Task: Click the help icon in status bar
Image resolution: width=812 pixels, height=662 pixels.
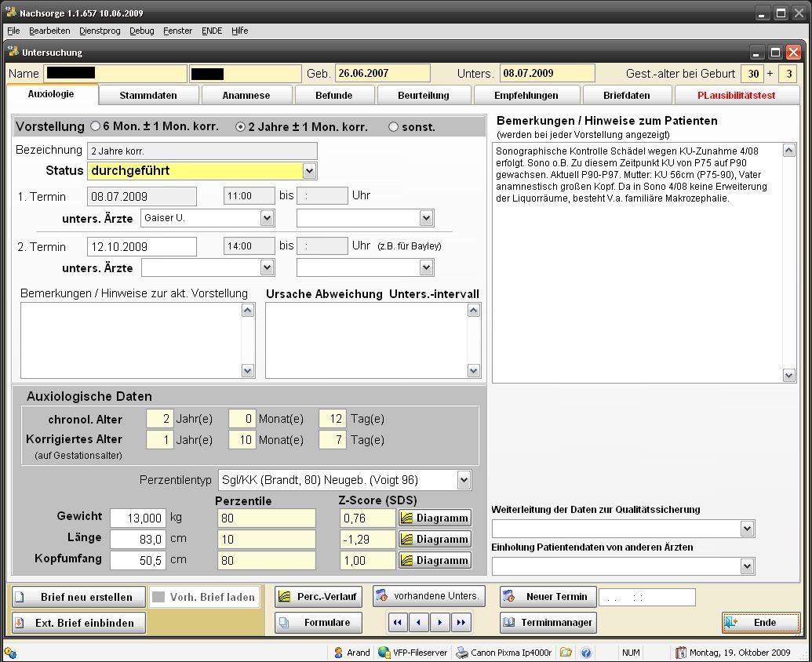Action: pos(586,653)
